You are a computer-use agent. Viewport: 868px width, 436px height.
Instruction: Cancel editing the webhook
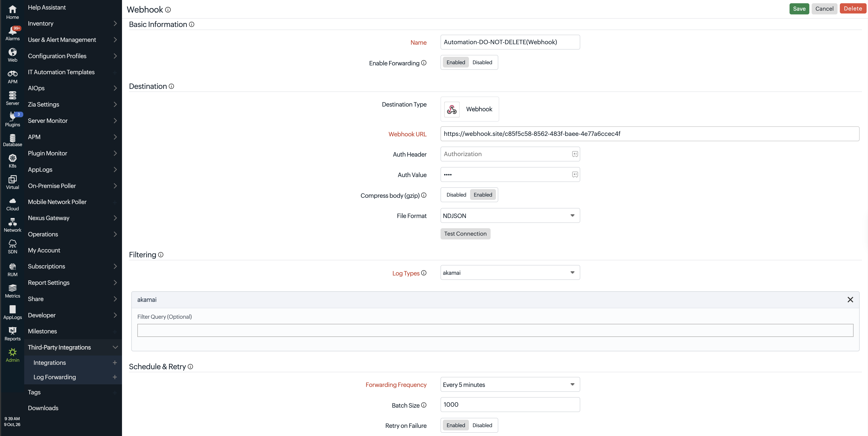coord(824,9)
